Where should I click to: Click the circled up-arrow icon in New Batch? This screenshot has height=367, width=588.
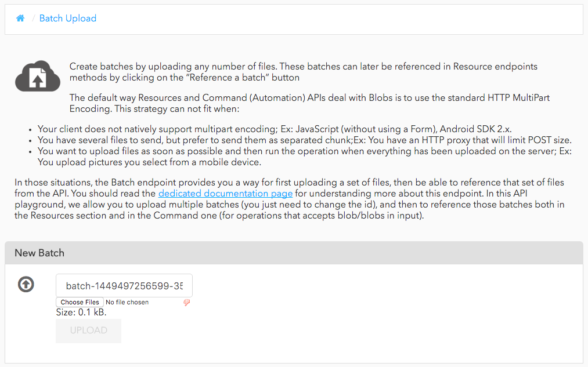(x=26, y=284)
